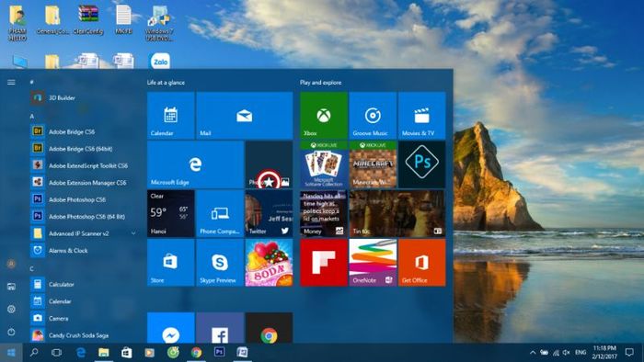
Task: Open the OneNote tile
Action: (x=373, y=263)
